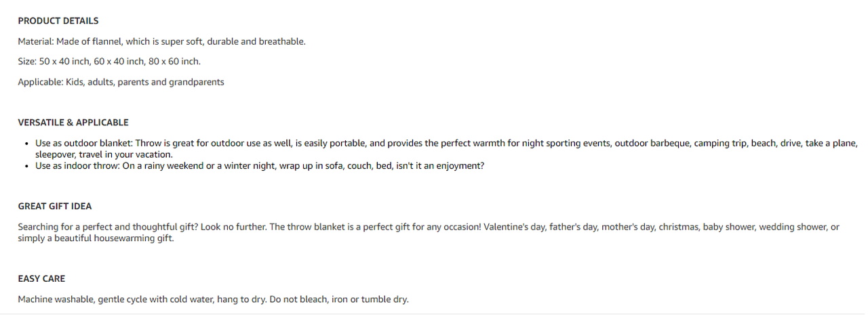The image size is (868, 315).
Task: Click the VERSATILE & APPLICABLE heading
Action: (x=73, y=123)
